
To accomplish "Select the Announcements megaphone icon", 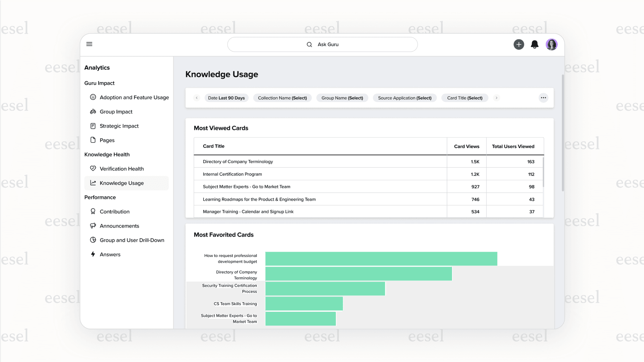I will pyautogui.click(x=93, y=226).
